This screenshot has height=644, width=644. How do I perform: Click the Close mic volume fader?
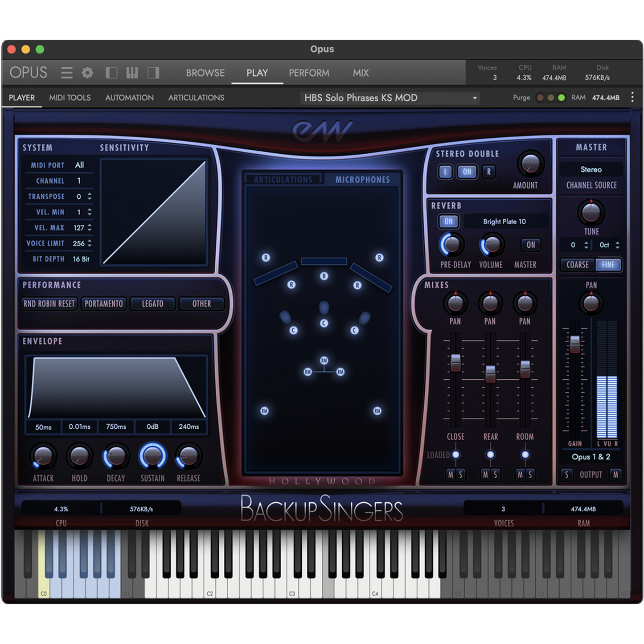(x=455, y=362)
